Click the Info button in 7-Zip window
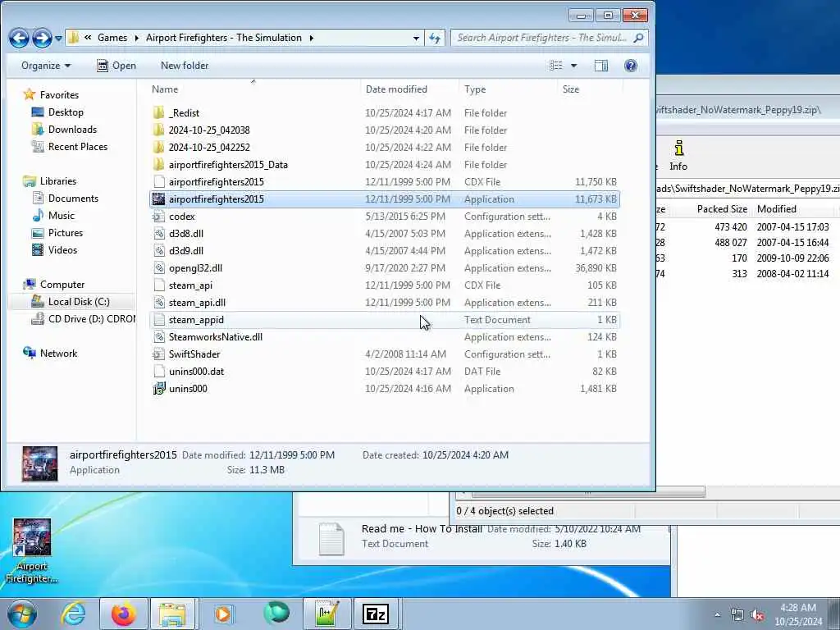The image size is (840, 630). (x=678, y=155)
